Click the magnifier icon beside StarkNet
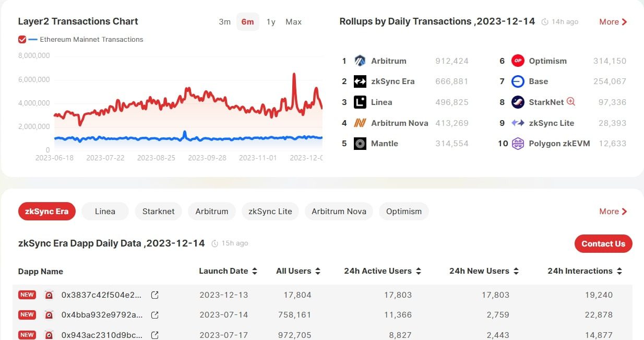The height and width of the screenshot is (340, 644). tap(571, 102)
